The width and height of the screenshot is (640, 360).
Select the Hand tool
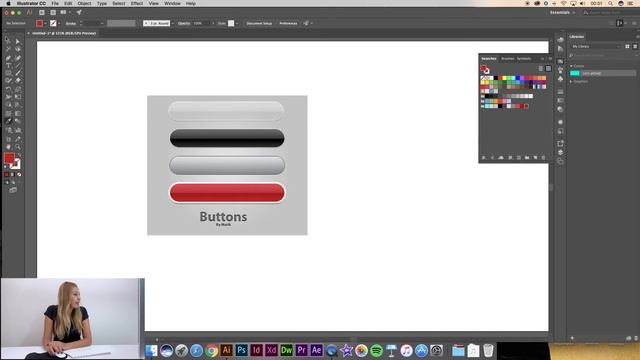8,147
